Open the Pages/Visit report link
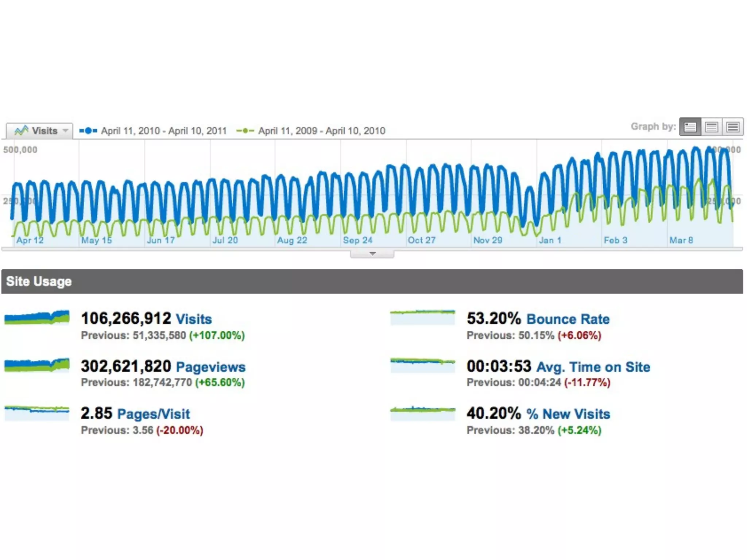The height and width of the screenshot is (560, 747). (x=154, y=414)
